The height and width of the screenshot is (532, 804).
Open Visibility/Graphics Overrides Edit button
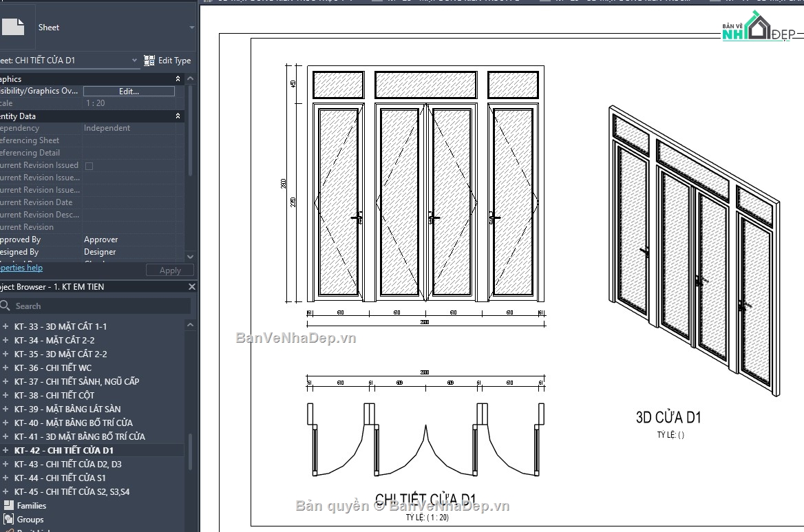[x=129, y=92]
